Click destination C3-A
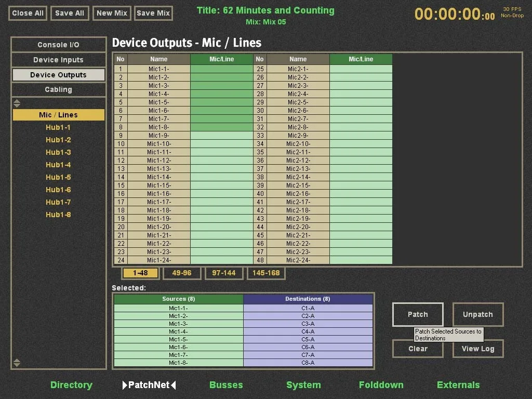The width and height of the screenshot is (532, 399). point(308,324)
